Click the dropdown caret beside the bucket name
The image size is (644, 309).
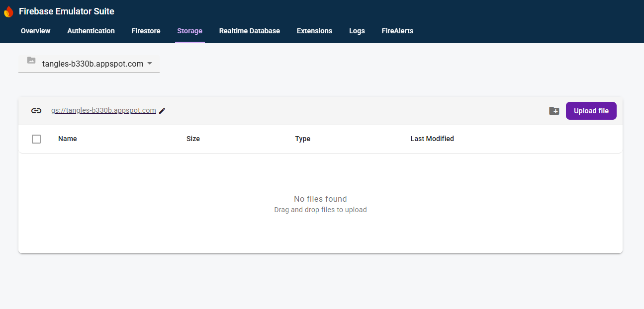150,64
